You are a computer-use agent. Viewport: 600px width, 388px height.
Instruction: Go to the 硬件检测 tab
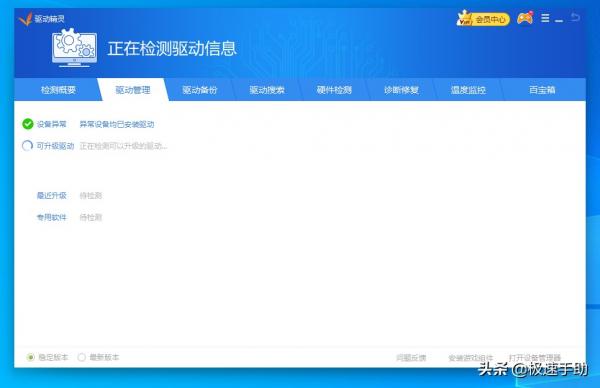pos(334,90)
